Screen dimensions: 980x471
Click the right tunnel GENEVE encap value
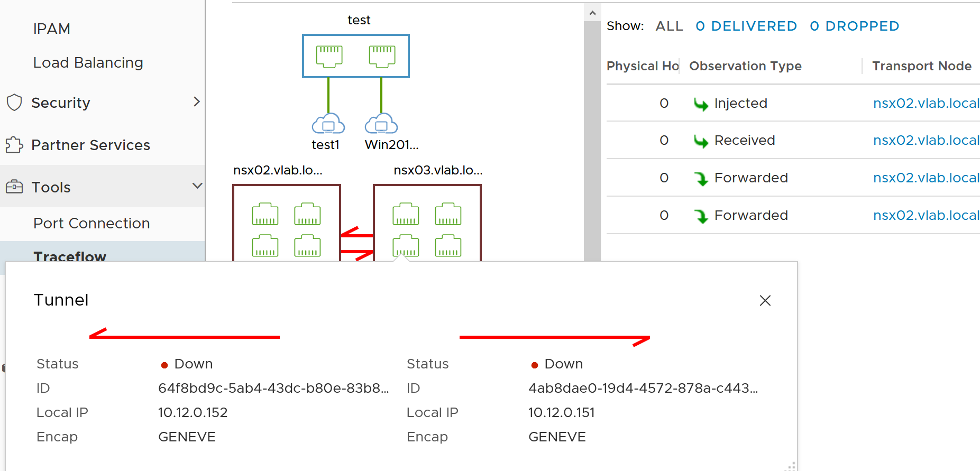coord(557,437)
